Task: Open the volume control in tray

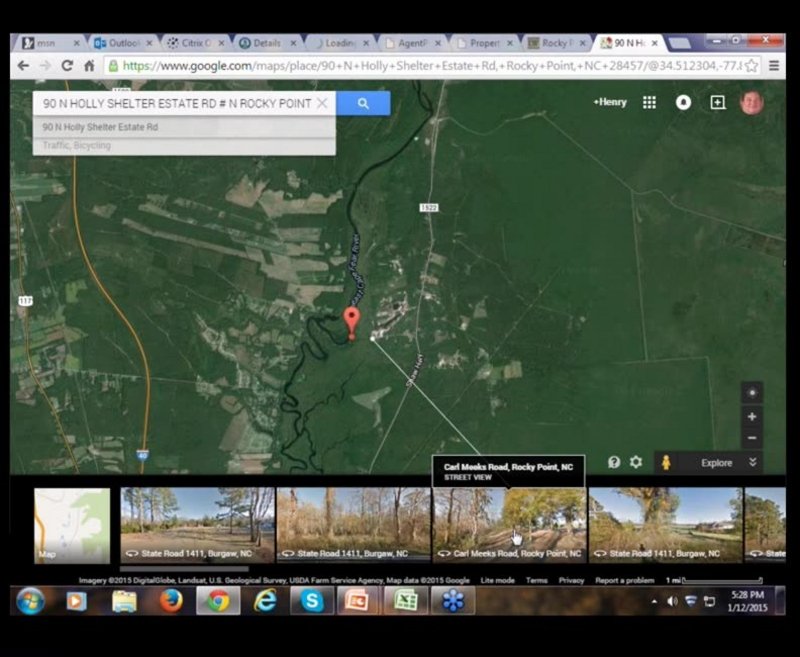Action: coord(672,601)
